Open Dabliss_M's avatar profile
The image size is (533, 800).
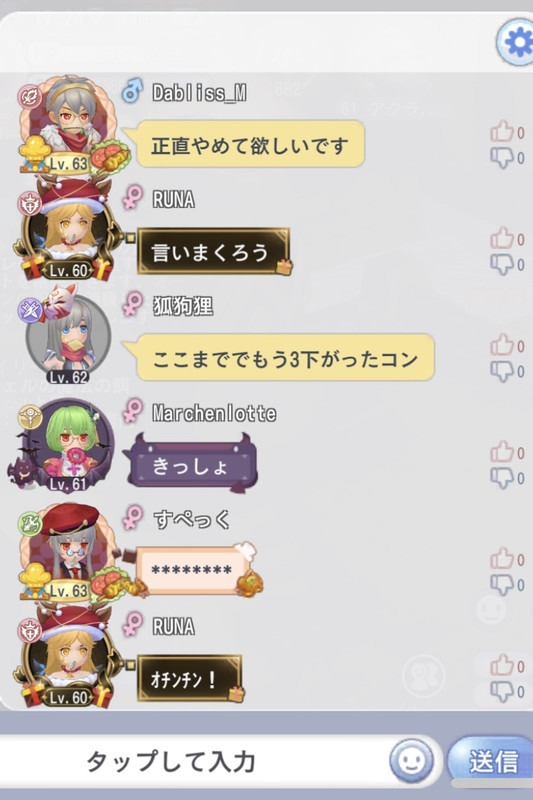[70, 125]
